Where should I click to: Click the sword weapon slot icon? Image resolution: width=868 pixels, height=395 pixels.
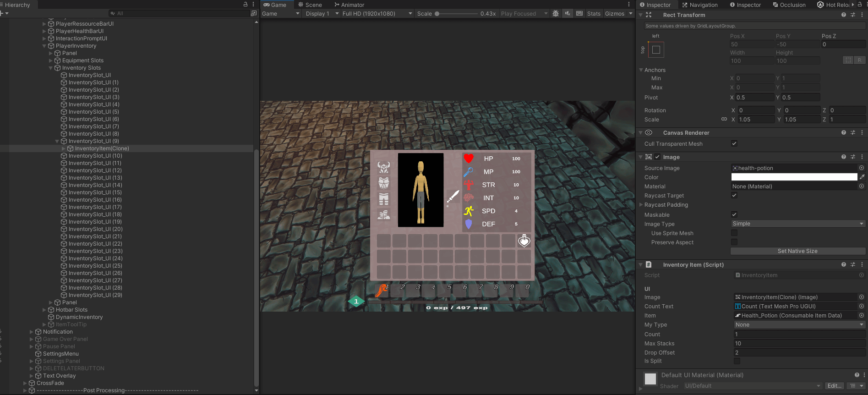(x=453, y=197)
